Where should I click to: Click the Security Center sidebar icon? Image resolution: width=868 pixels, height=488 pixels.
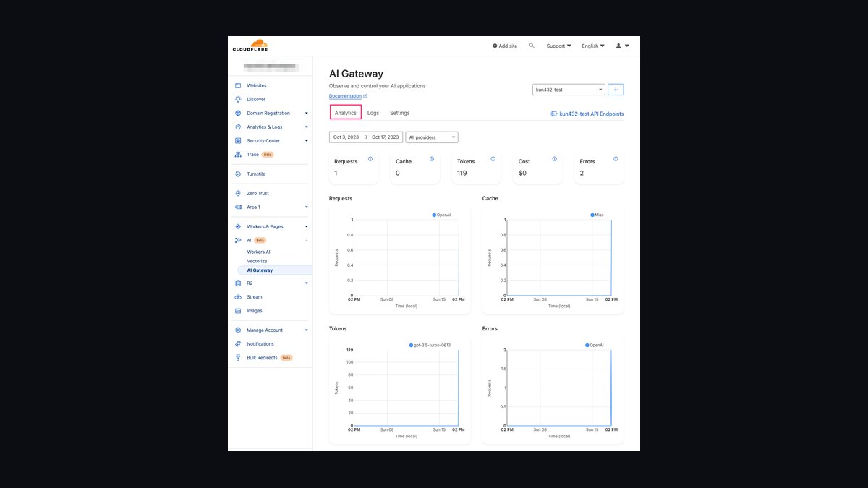(x=238, y=140)
